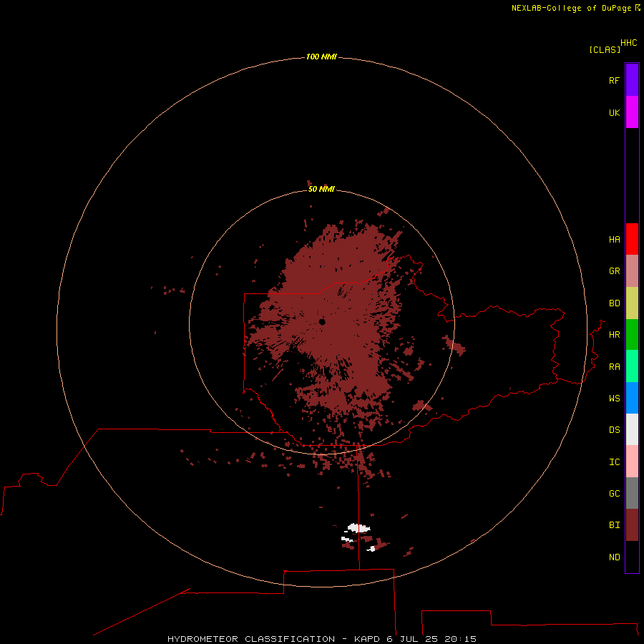
Task: Click the KAPD radar site identifier
Action: coord(367,639)
